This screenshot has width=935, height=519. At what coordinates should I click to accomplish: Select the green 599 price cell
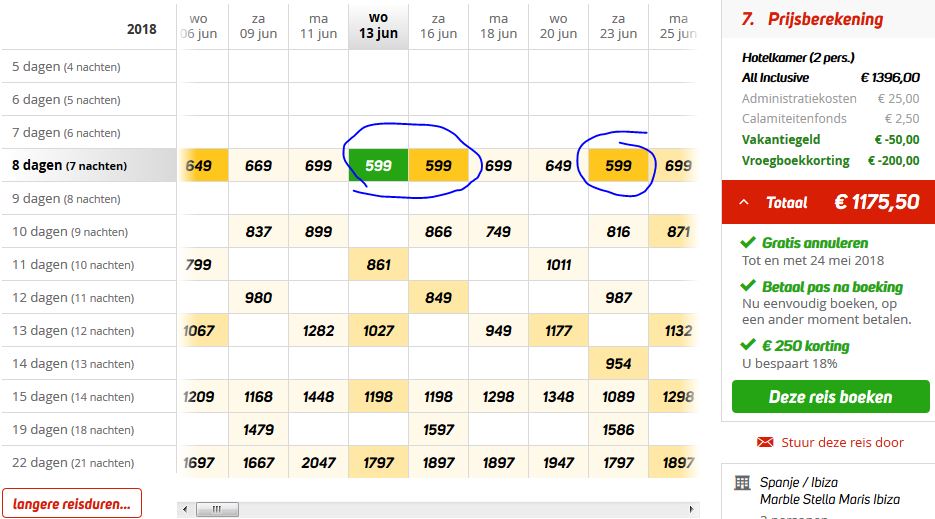(x=379, y=165)
